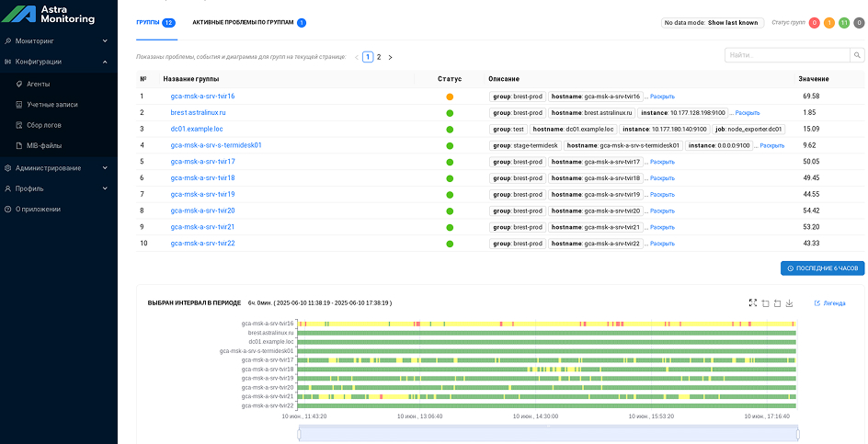The width and height of the screenshot is (868, 444).
Task: Click the value 54.42
Action: pos(811,211)
